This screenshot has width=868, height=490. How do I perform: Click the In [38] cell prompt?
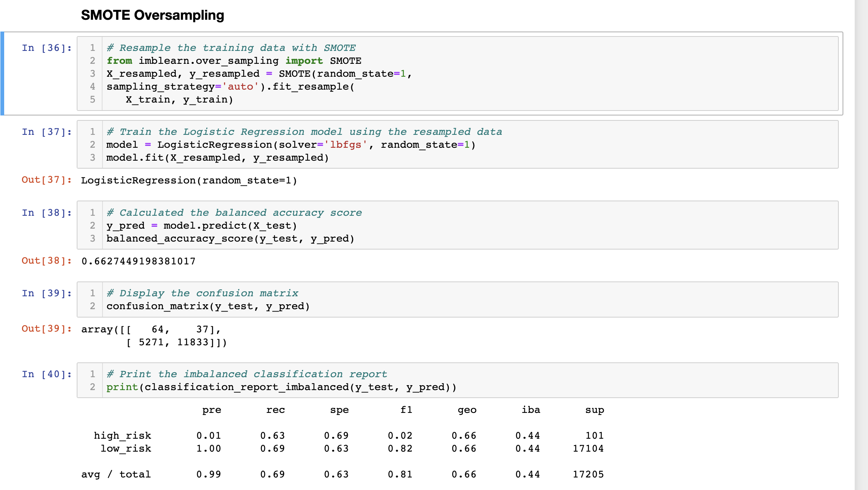tap(46, 213)
